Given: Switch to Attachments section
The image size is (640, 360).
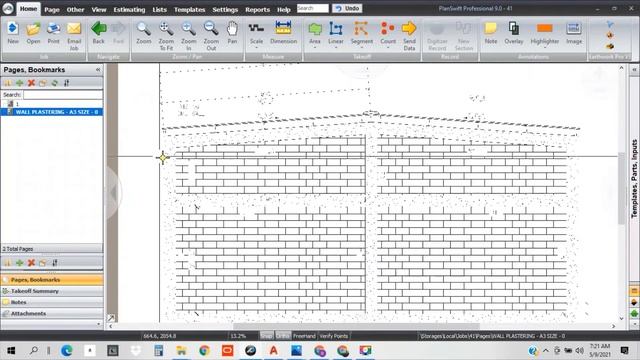Looking at the screenshot, I should coord(52,313).
